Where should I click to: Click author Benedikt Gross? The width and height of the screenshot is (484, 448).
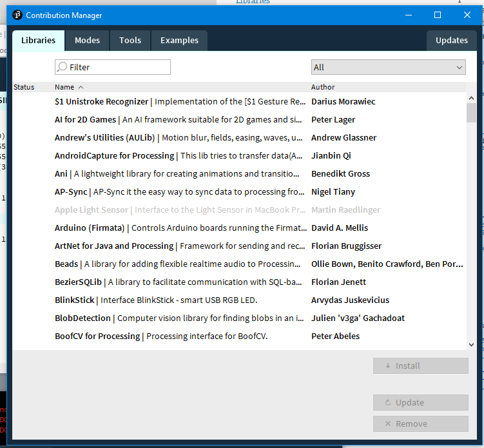click(340, 174)
